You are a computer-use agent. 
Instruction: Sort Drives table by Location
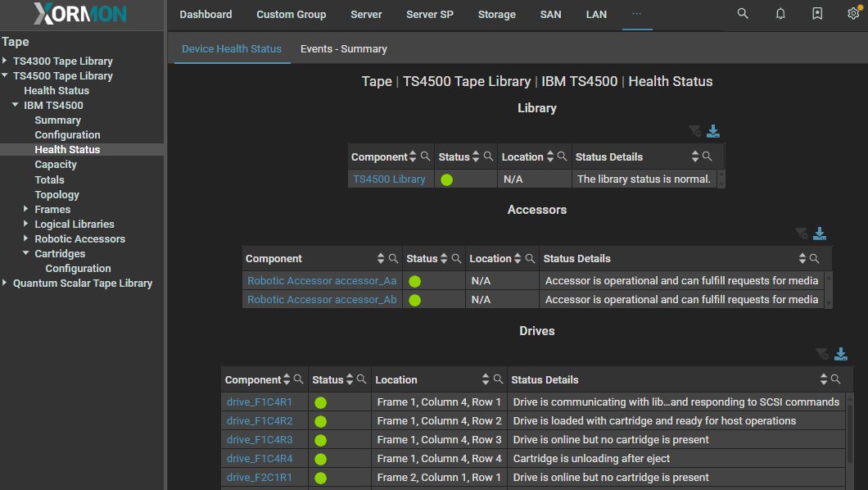(486, 379)
